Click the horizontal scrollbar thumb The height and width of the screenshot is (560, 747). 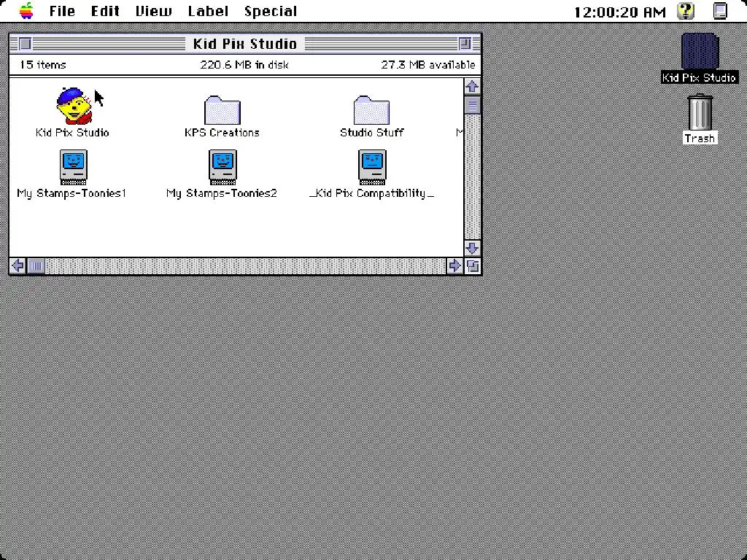coord(36,265)
